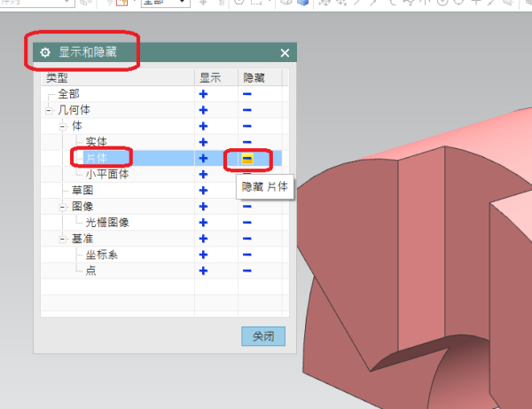Hide all objects with the 全部 minus icon

click(247, 94)
